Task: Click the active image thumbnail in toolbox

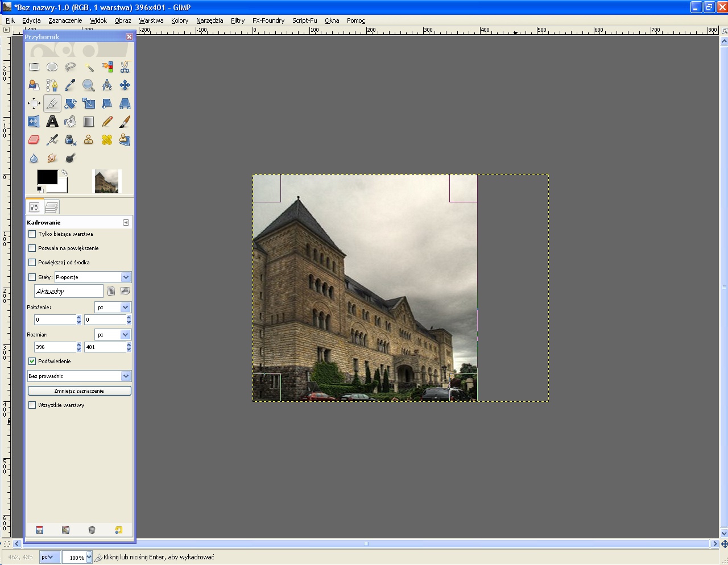Action: [x=107, y=181]
